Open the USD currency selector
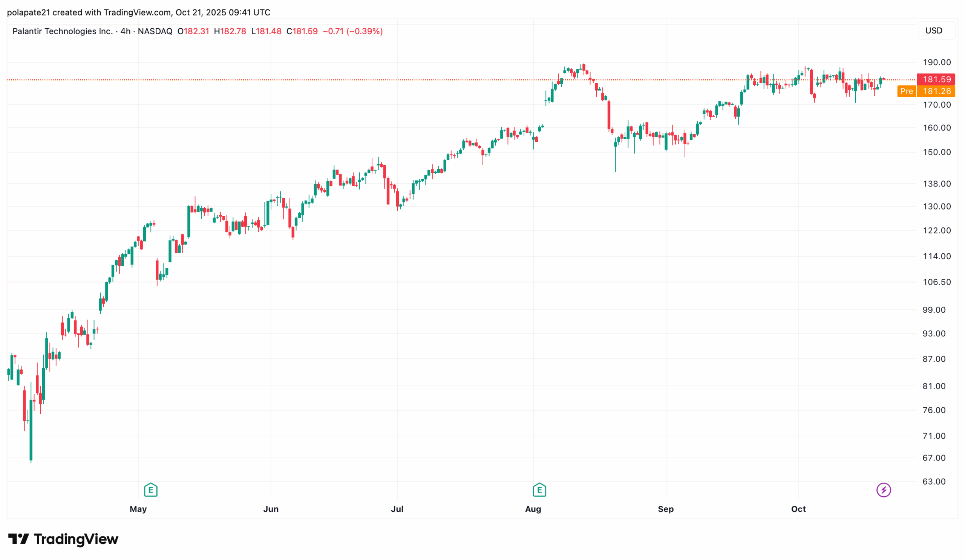 coord(937,31)
